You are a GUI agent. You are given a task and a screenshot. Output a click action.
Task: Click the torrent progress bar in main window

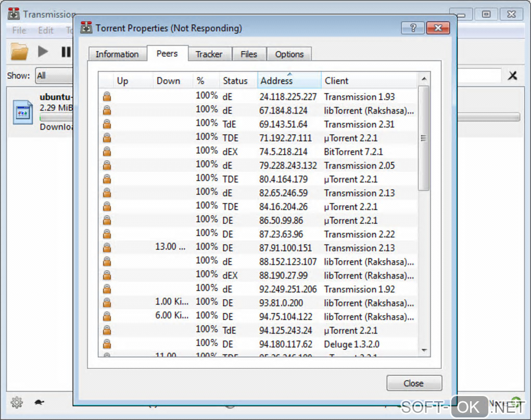pyautogui.click(x=488, y=117)
